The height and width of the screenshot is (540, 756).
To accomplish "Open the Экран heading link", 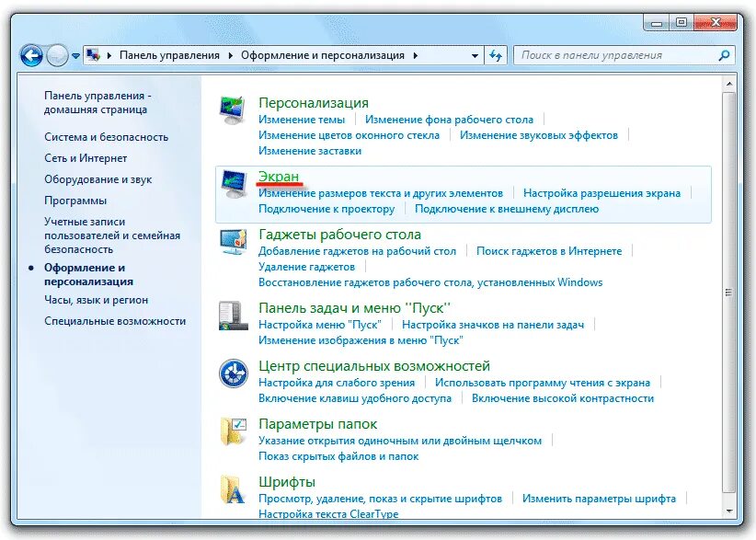I will tap(279, 177).
